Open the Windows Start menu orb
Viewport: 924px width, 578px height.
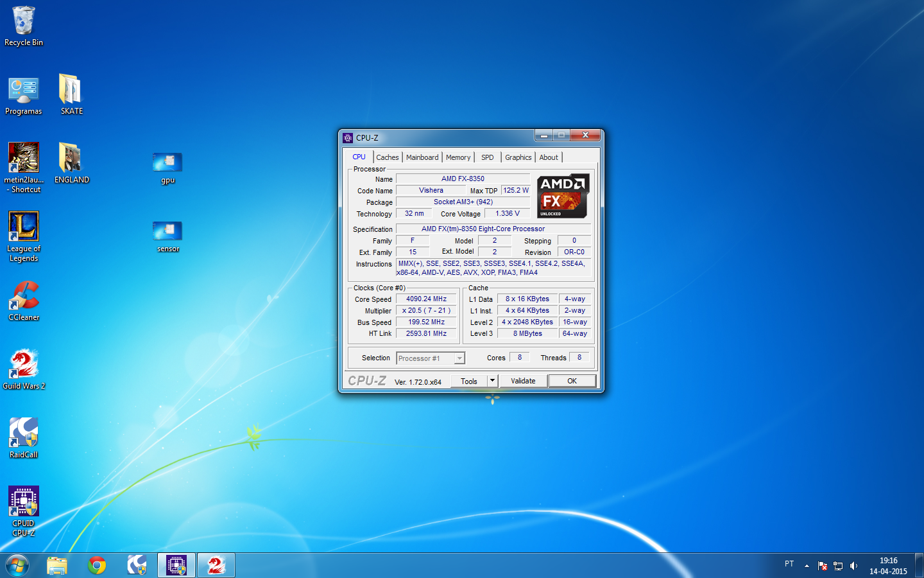pyautogui.click(x=17, y=565)
